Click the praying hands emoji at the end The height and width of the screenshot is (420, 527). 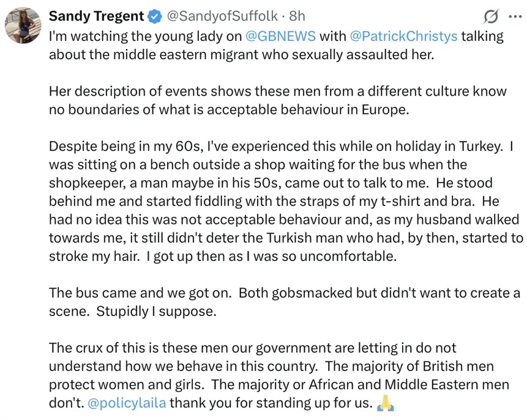click(x=384, y=403)
